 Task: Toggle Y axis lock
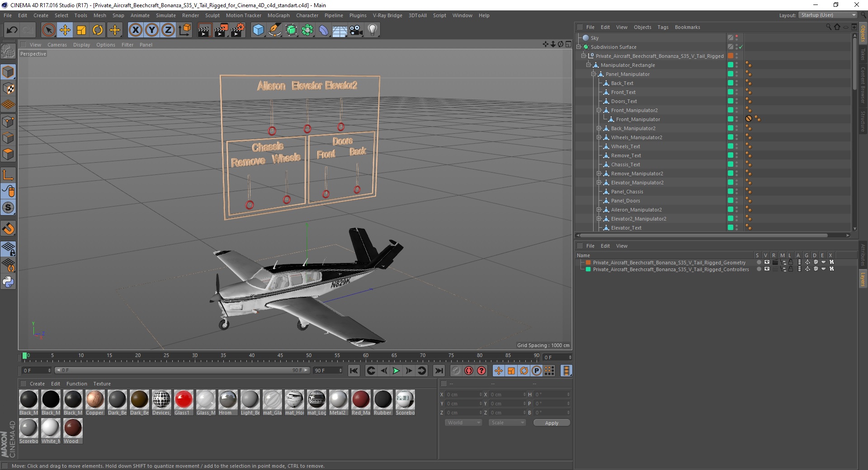click(x=152, y=30)
